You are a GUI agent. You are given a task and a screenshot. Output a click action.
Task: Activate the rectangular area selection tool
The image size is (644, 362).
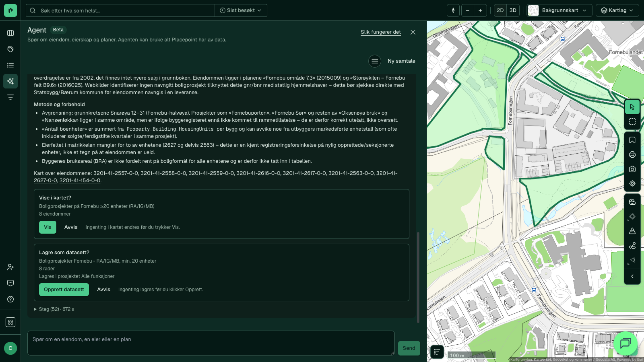tap(632, 122)
